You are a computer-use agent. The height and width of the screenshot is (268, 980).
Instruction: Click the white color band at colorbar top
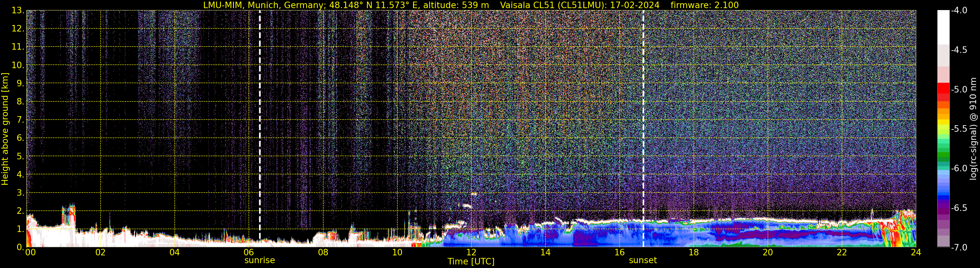tap(944, 27)
